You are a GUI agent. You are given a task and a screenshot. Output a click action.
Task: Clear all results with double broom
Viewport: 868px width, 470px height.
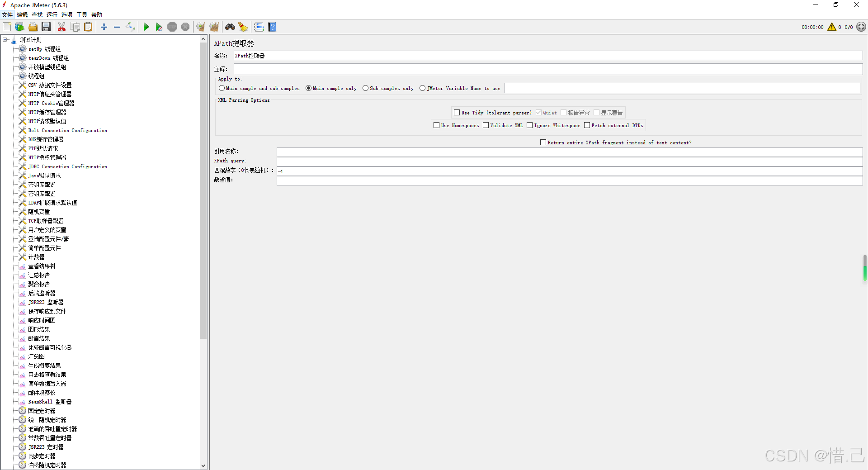tap(214, 27)
